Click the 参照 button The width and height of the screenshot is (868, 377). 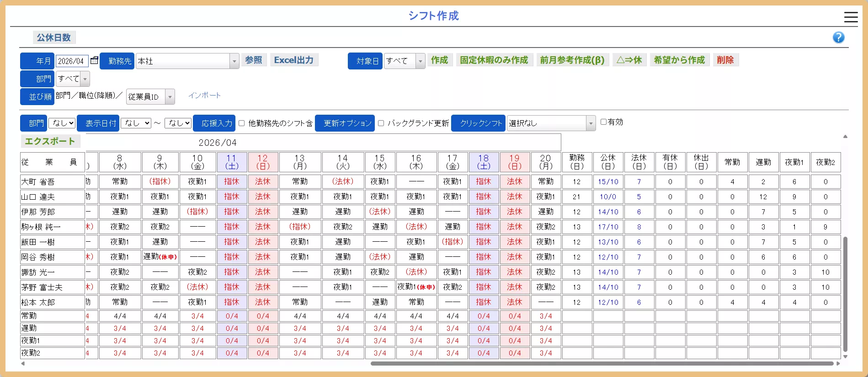point(254,60)
